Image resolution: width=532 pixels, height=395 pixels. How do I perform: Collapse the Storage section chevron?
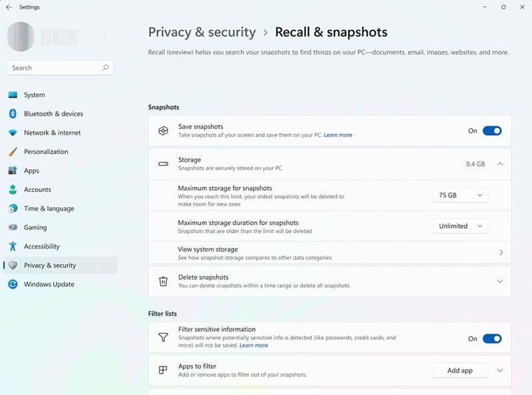pyautogui.click(x=500, y=164)
